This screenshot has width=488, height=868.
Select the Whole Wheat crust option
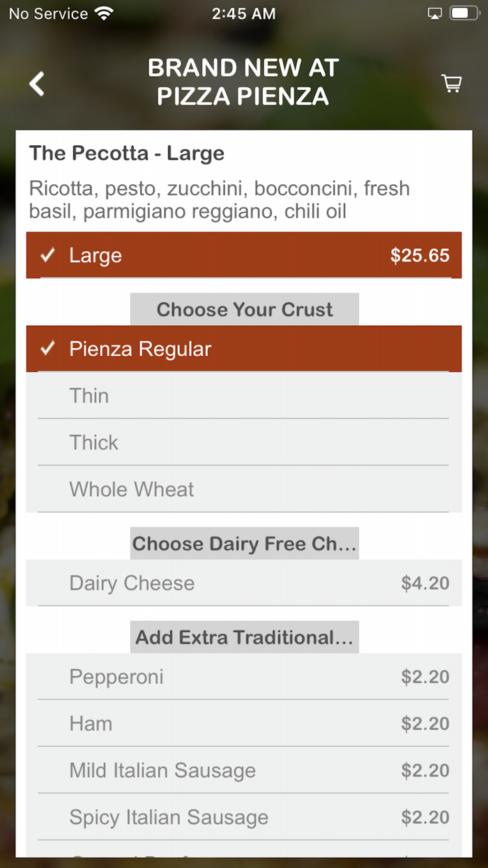pyautogui.click(x=244, y=489)
